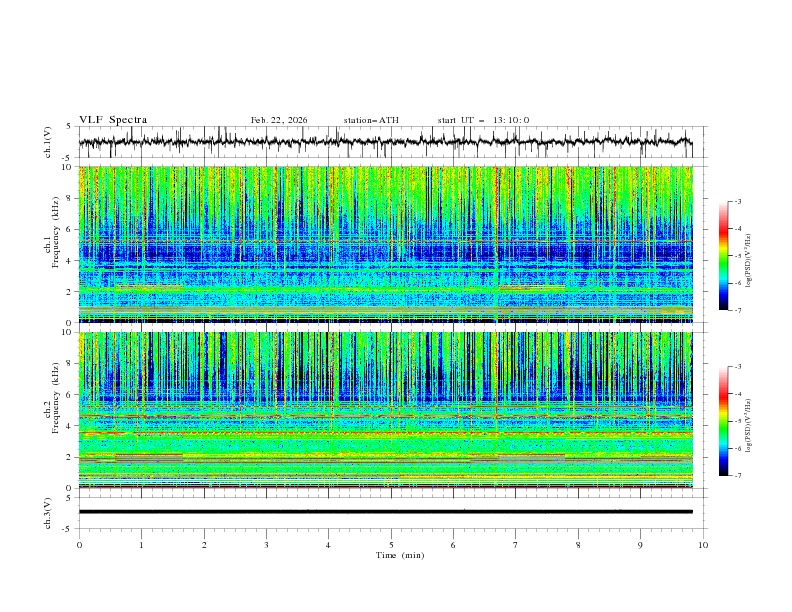Viewport: 792px width, 612px height.
Task: Click time-axis tick label "2"
Action: pyautogui.click(x=204, y=545)
